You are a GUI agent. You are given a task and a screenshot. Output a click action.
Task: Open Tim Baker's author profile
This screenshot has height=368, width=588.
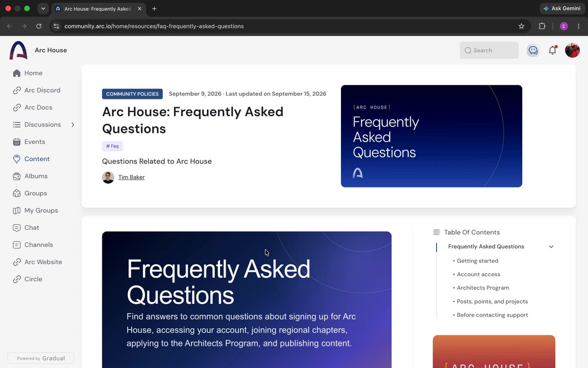tap(131, 177)
